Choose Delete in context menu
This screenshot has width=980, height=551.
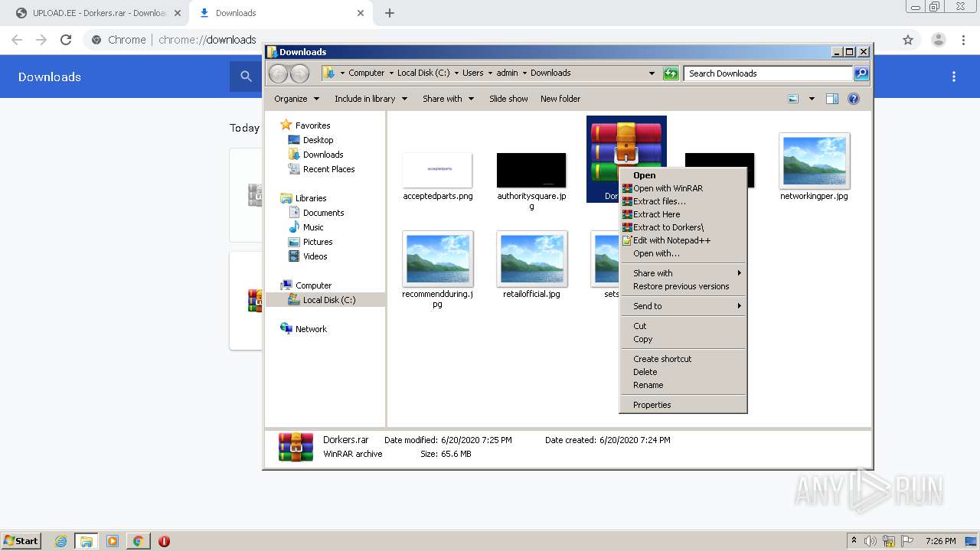coord(645,372)
